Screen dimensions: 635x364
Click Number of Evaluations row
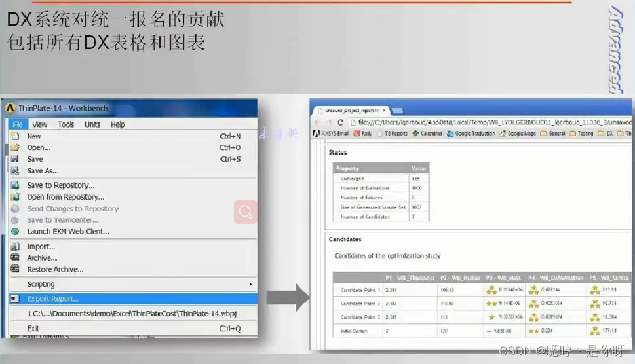coord(381,188)
